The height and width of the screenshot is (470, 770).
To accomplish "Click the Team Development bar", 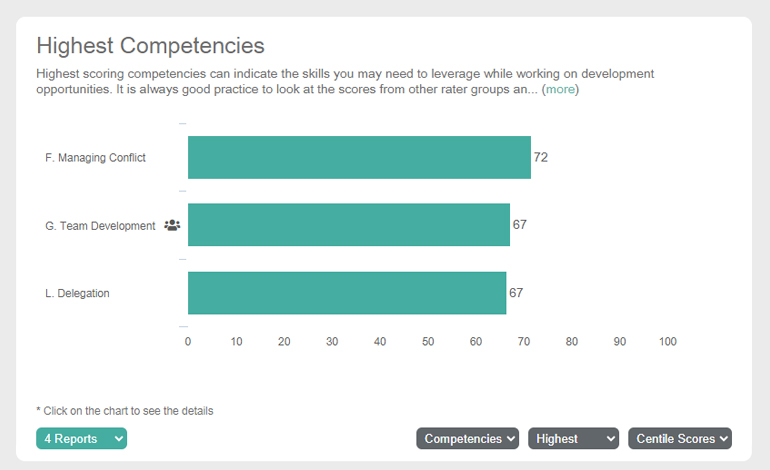I will tap(349, 225).
